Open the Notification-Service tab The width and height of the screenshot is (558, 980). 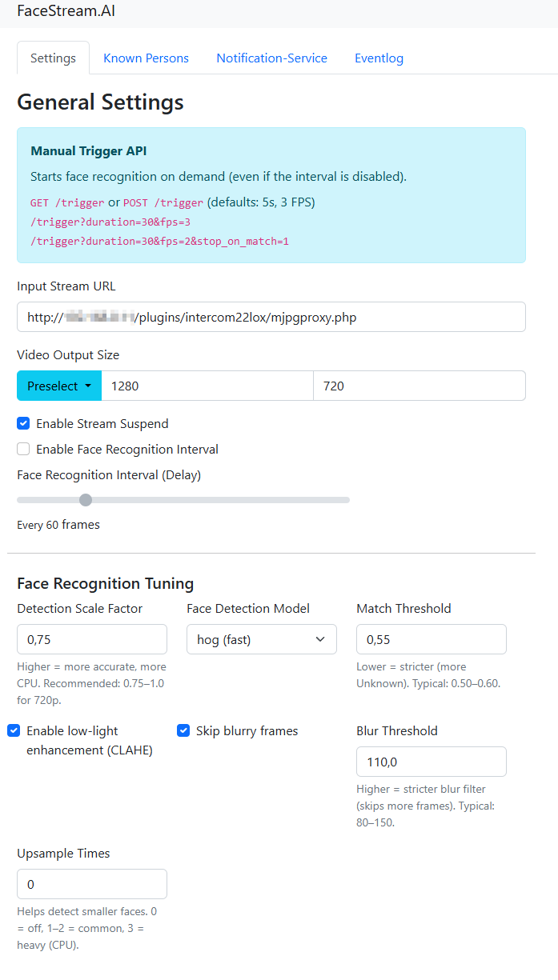coord(271,58)
